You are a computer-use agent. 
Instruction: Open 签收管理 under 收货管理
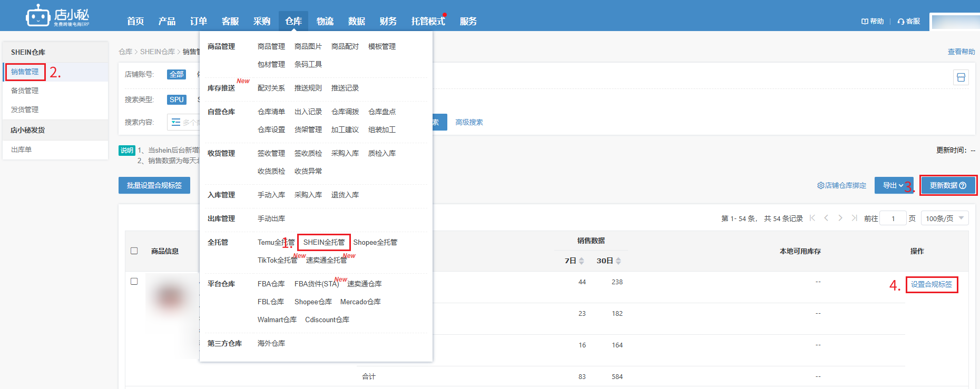coord(271,153)
